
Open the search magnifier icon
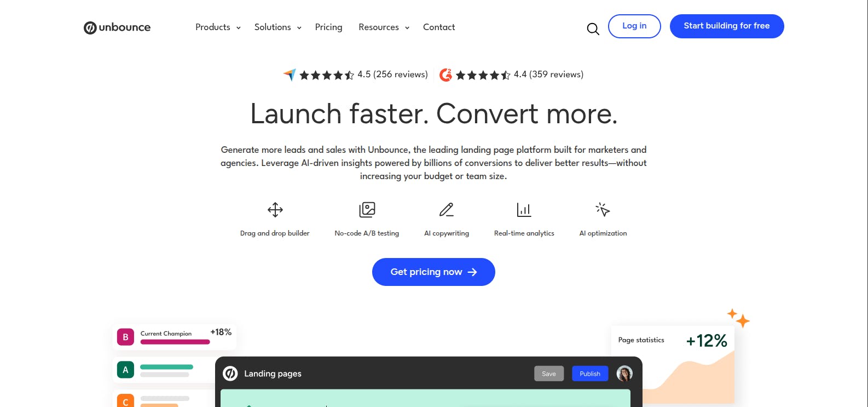click(593, 28)
